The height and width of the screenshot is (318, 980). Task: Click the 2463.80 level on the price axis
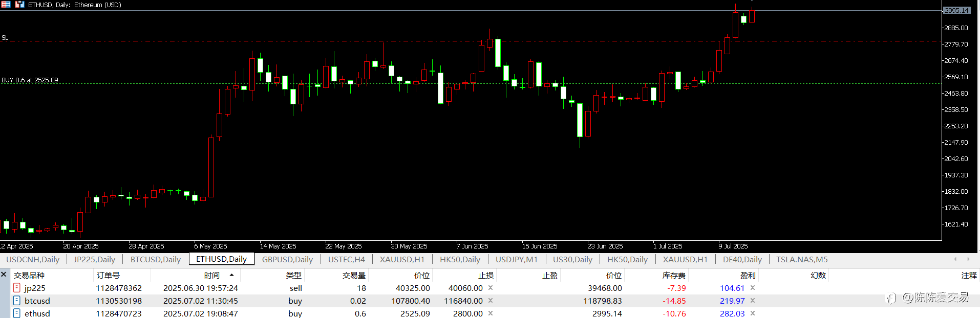tap(956, 93)
